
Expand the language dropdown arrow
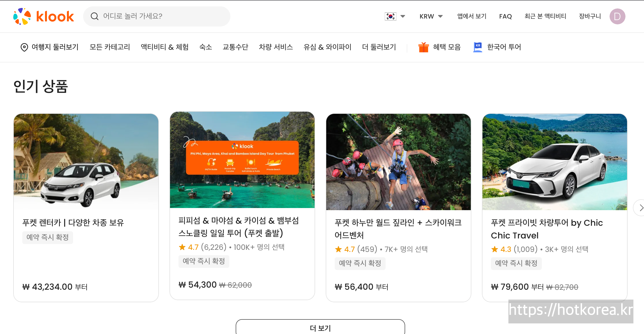point(403,16)
